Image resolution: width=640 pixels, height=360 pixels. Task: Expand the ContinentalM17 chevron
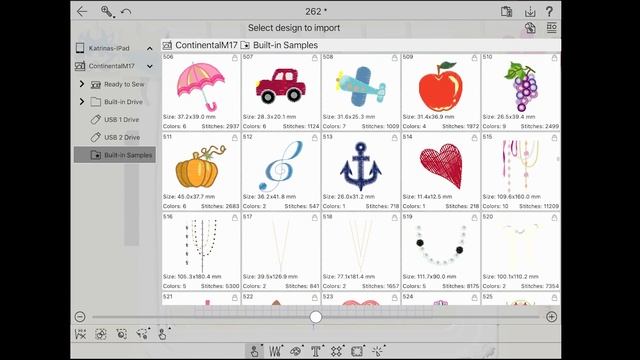coord(150,66)
